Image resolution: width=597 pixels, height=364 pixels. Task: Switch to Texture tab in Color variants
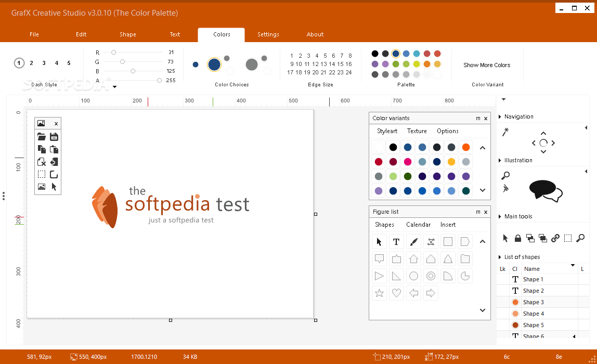[417, 131]
